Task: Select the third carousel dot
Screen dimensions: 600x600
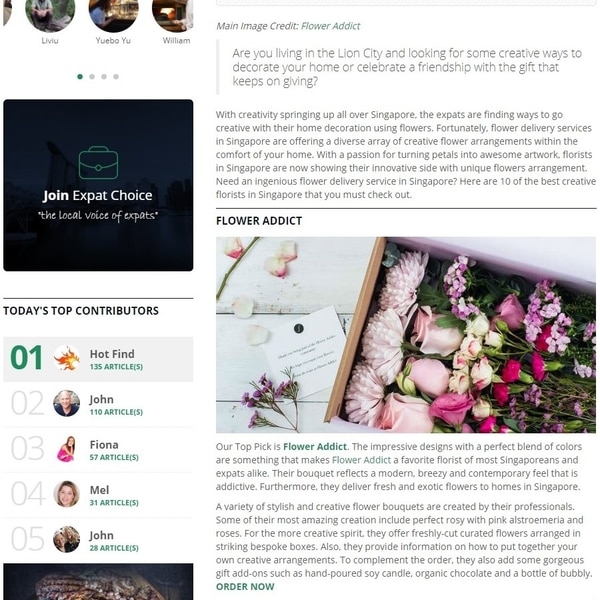Action: click(x=104, y=77)
